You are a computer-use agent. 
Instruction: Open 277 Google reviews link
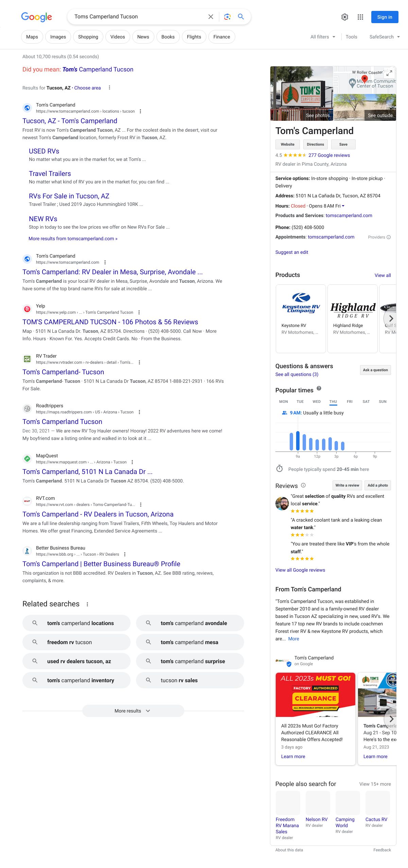[x=329, y=155]
